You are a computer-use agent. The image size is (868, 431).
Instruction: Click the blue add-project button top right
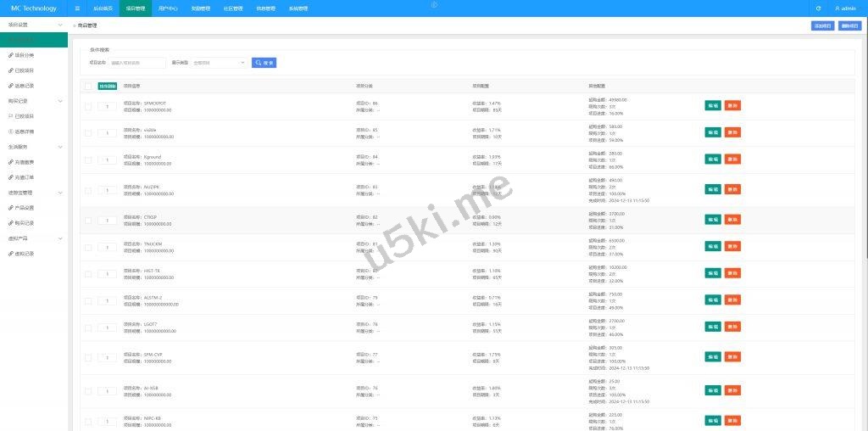(x=822, y=26)
